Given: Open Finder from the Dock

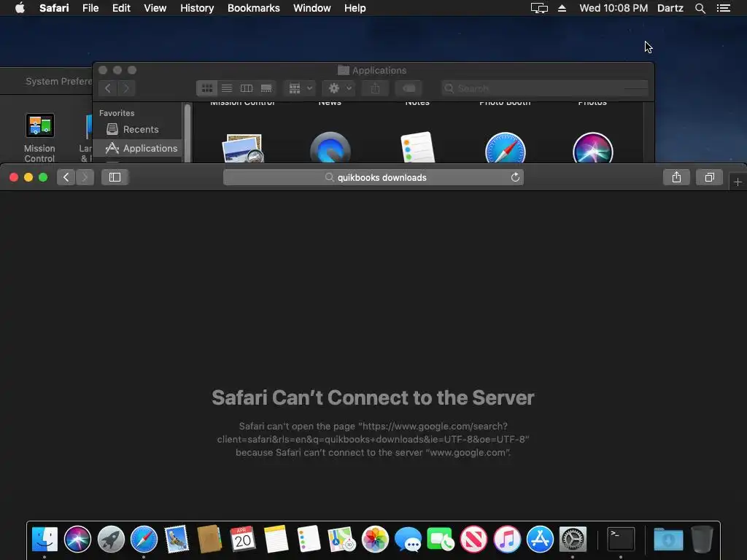Looking at the screenshot, I should 44,540.
